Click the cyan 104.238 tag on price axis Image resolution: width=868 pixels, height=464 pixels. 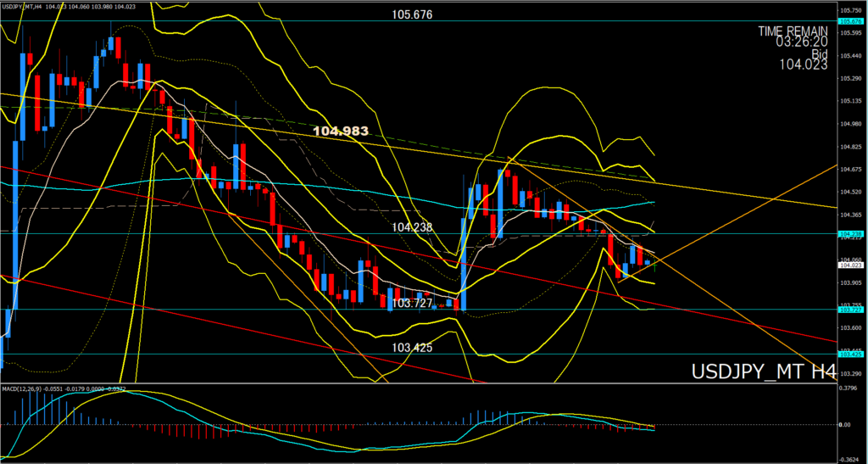point(849,234)
